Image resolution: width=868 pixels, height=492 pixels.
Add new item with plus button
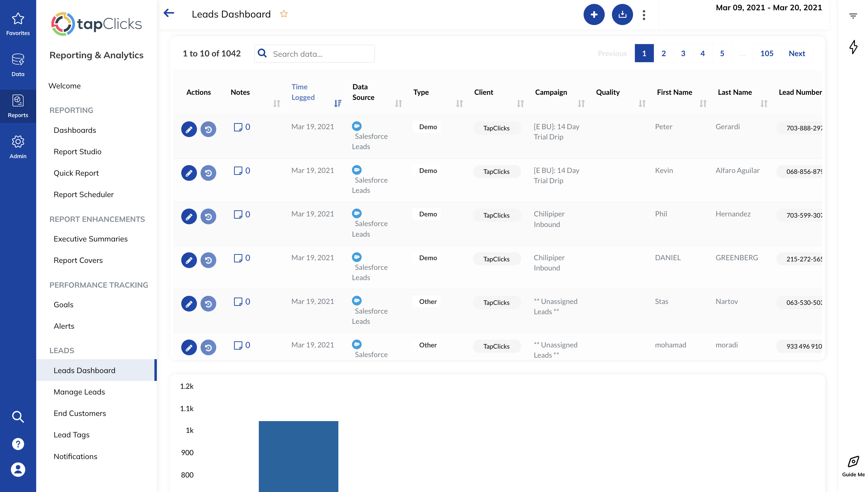pyautogui.click(x=594, y=14)
